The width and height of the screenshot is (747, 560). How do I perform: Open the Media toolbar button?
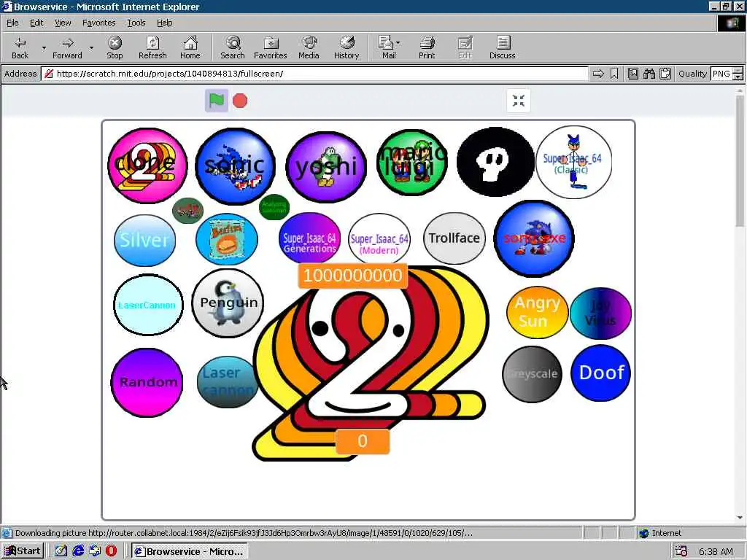click(309, 47)
